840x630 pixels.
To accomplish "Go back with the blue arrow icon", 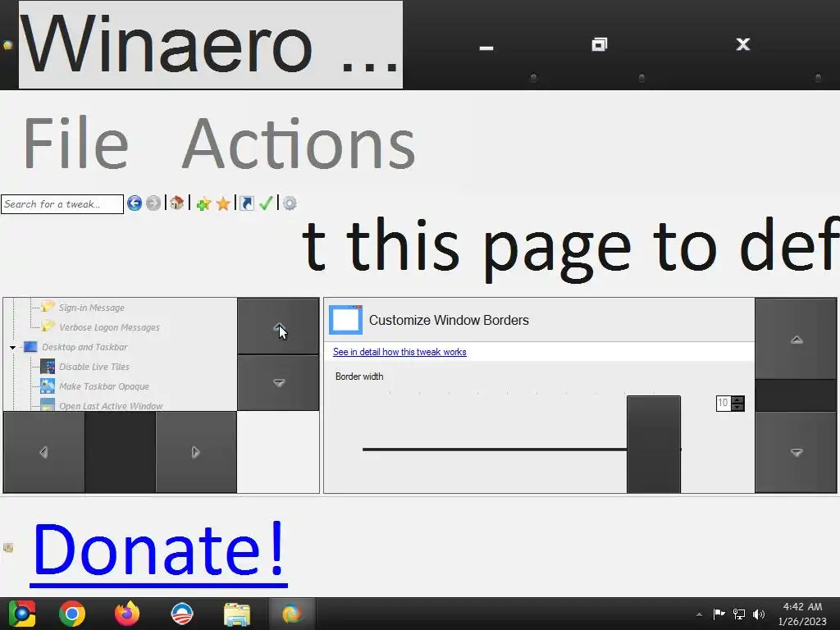I will pyautogui.click(x=135, y=203).
